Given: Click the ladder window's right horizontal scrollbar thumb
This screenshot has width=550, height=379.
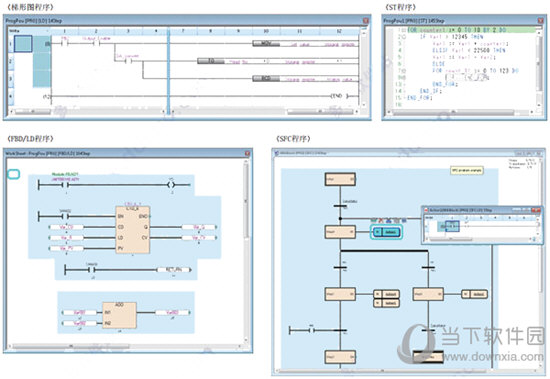Looking at the screenshot, I should click(320, 112).
